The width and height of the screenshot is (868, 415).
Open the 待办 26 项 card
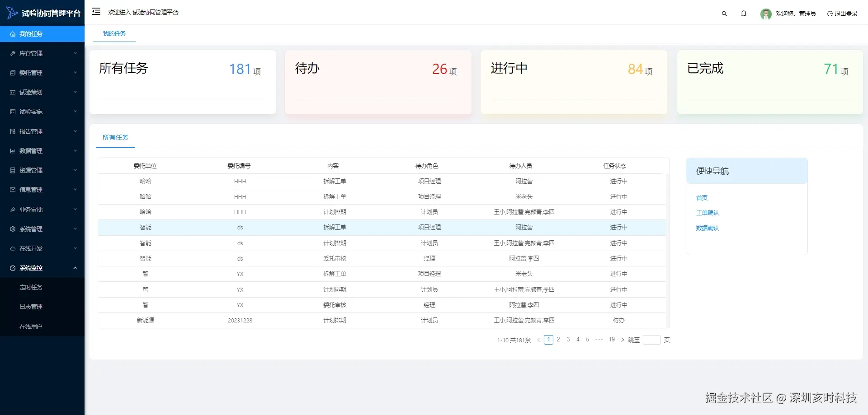click(x=378, y=82)
